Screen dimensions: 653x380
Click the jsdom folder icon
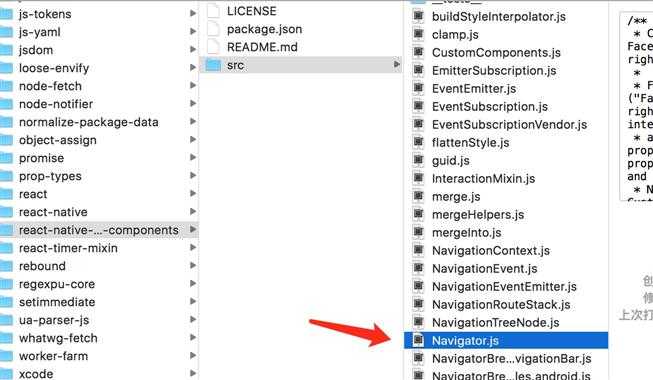click(x=6, y=50)
